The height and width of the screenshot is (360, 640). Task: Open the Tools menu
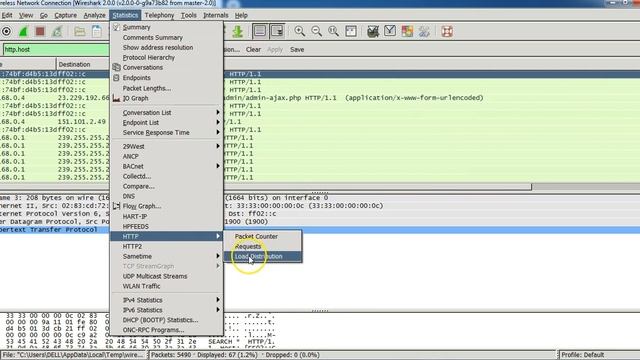pyautogui.click(x=189, y=15)
